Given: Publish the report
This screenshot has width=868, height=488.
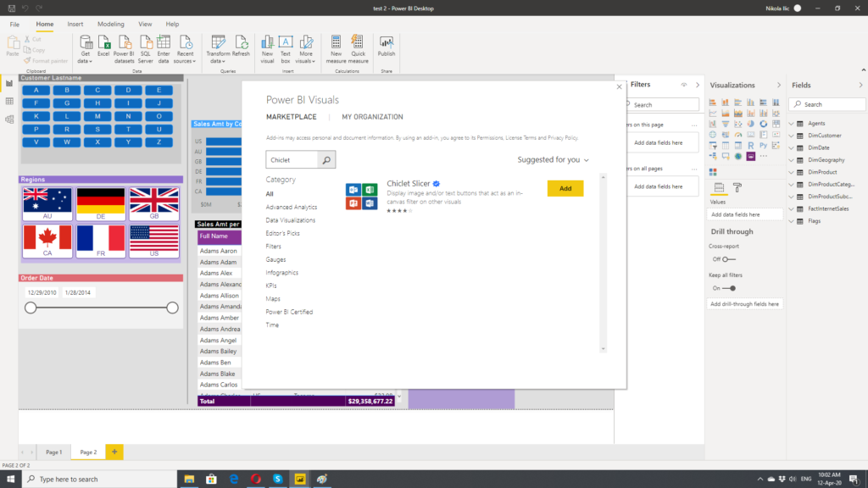Looking at the screenshot, I should pyautogui.click(x=387, y=47).
